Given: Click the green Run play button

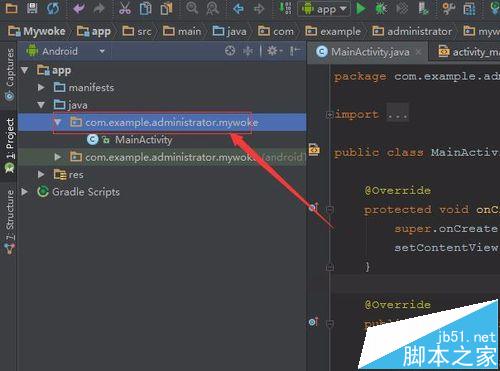Looking at the screenshot, I should point(360,9).
